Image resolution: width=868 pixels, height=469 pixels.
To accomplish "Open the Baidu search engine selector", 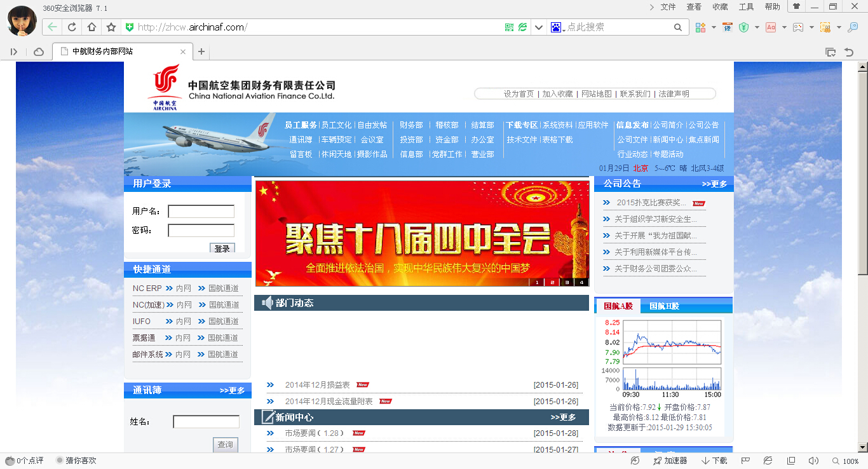I will [x=557, y=27].
